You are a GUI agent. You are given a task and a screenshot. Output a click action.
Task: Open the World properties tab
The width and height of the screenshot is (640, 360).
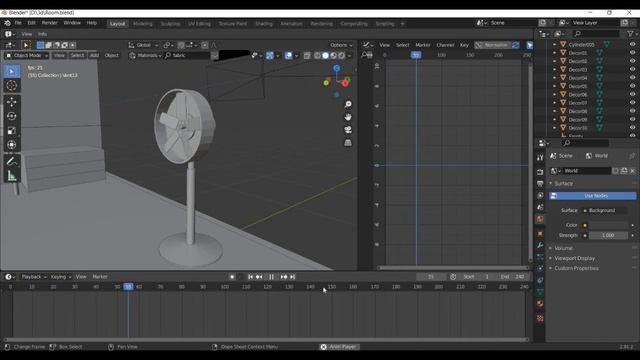(x=540, y=219)
